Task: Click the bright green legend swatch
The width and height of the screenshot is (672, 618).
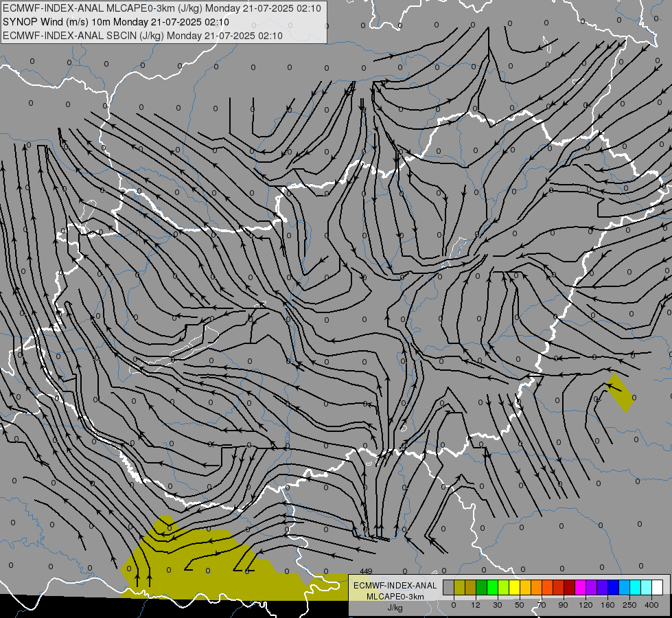Action: pos(493,587)
